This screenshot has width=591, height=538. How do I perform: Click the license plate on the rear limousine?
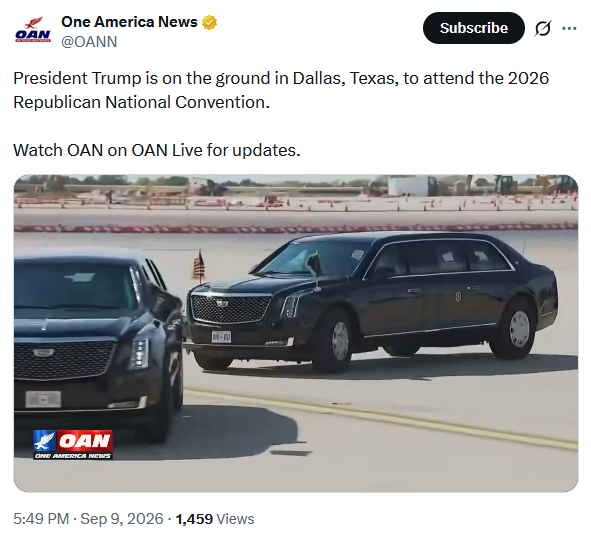pyautogui.click(x=221, y=336)
